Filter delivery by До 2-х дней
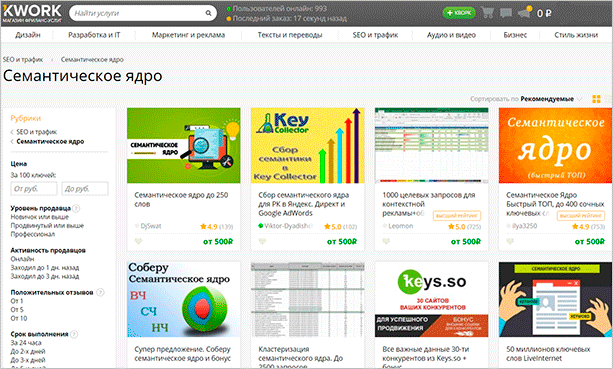The image size is (613, 369). (28, 351)
